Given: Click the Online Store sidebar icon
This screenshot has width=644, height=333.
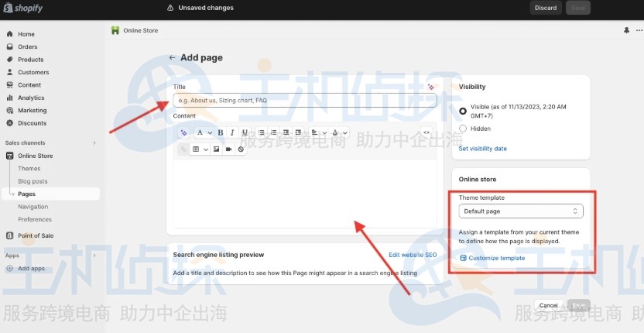Looking at the screenshot, I should pyautogui.click(x=10, y=156).
